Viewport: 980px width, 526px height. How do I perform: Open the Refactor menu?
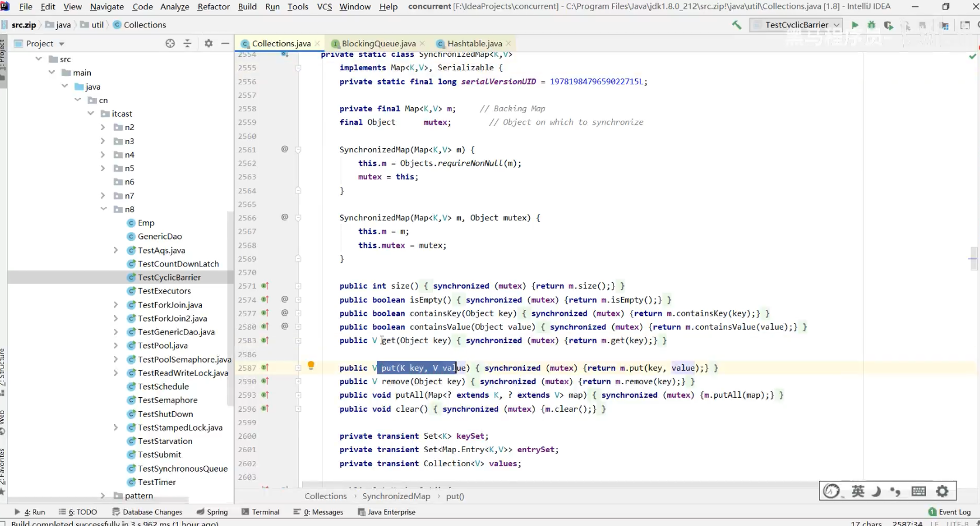pos(213,6)
